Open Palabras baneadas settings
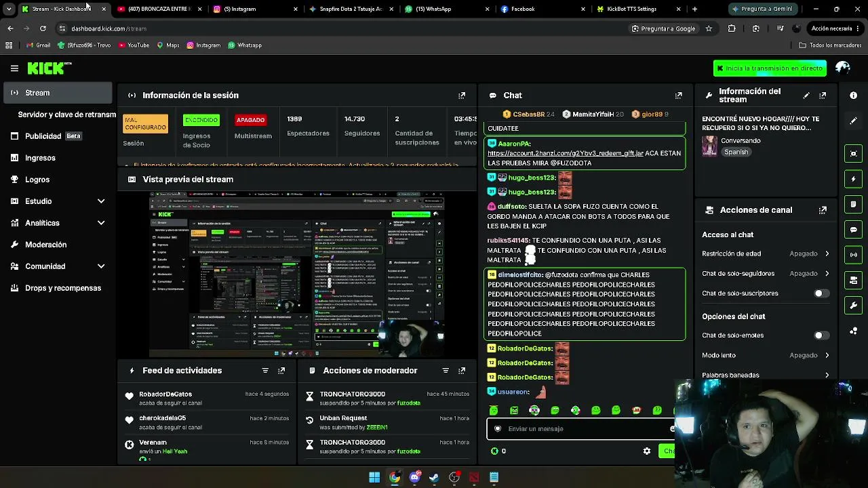Screen dimensions: 868x488 [766, 375]
